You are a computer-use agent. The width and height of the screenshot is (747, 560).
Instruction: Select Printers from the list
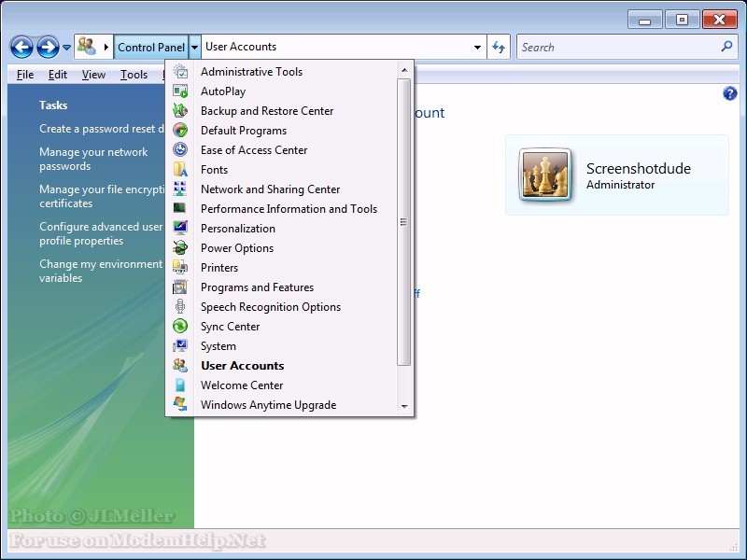pos(219,268)
